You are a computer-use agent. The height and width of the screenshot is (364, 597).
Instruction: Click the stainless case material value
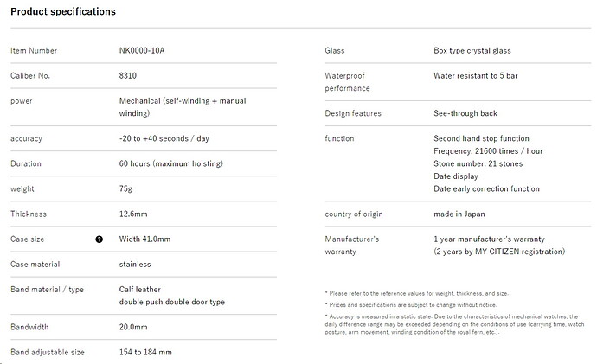(x=135, y=265)
